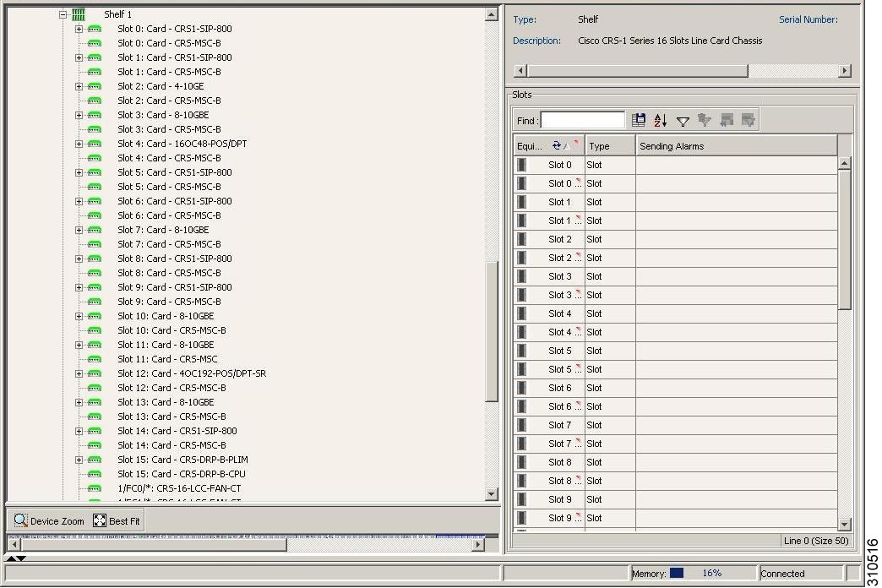The image size is (882, 588).
Task: Click the Sending Alarms column header
Action: pyautogui.click(x=735, y=146)
